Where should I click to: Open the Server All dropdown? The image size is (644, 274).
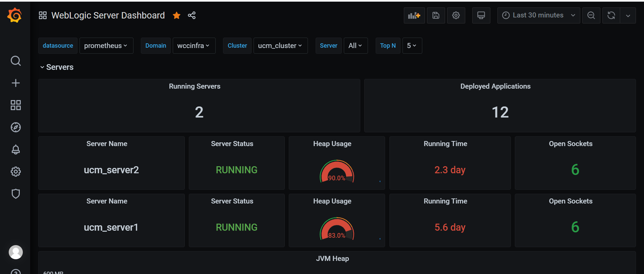pos(356,46)
